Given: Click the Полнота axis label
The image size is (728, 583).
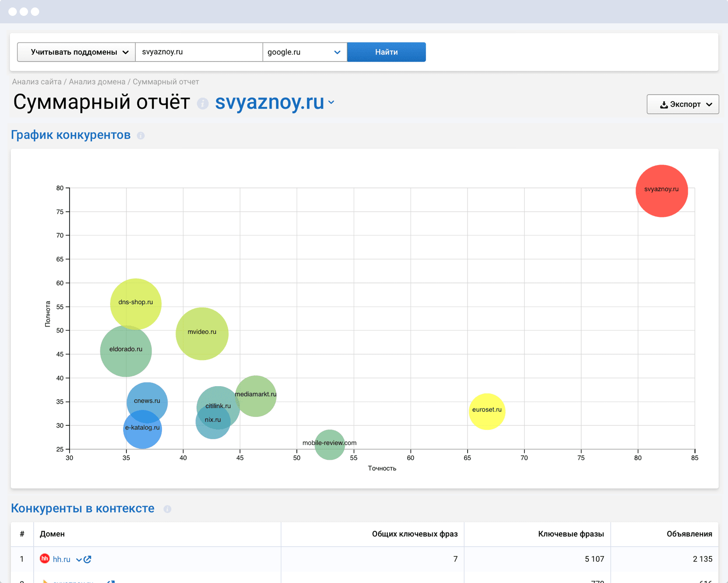Looking at the screenshot, I should (48, 314).
